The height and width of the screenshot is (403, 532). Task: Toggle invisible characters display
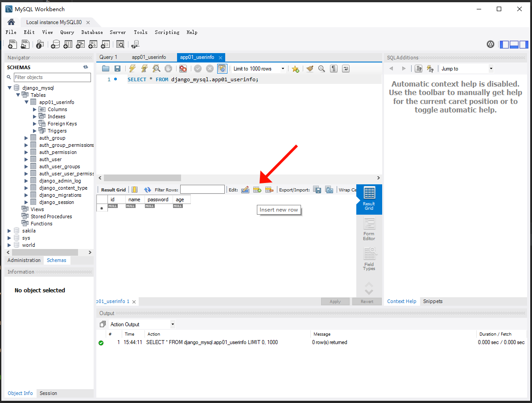[334, 69]
